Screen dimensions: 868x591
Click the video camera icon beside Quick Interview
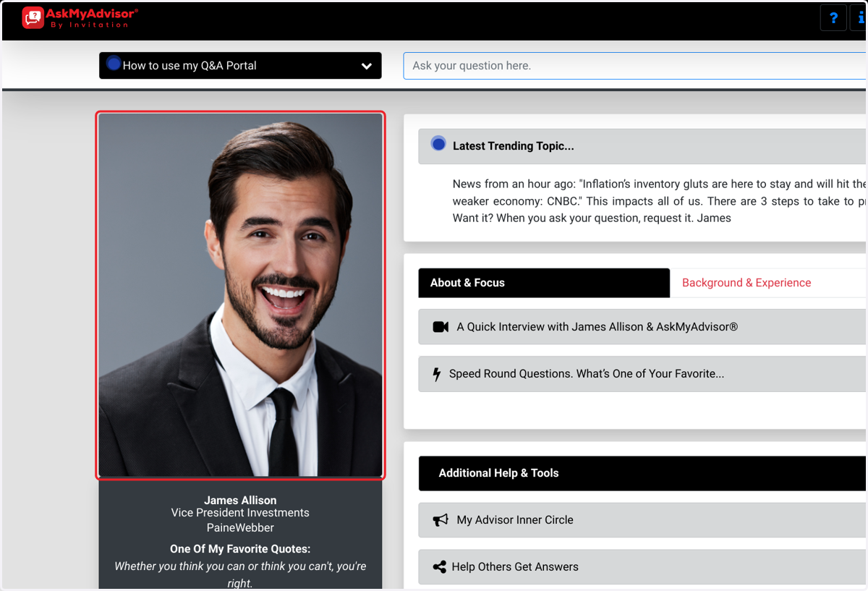pyautogui.click(x=441, y=327)
